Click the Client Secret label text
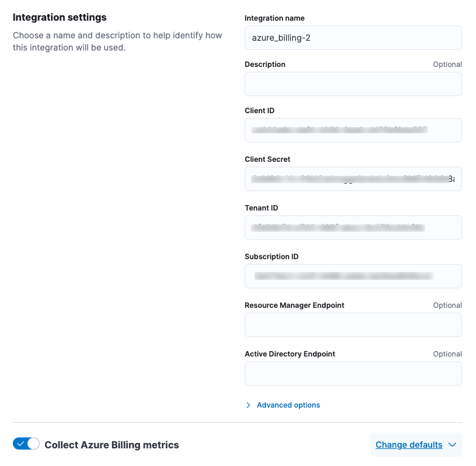This screenshot has height=466, width=476. click(x=267, y=159)
